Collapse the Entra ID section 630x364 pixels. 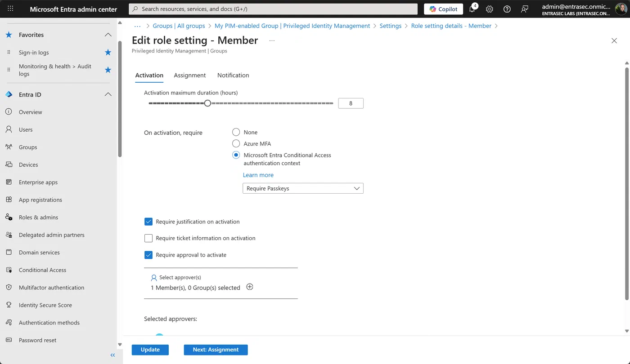click(x=108, y=94)
